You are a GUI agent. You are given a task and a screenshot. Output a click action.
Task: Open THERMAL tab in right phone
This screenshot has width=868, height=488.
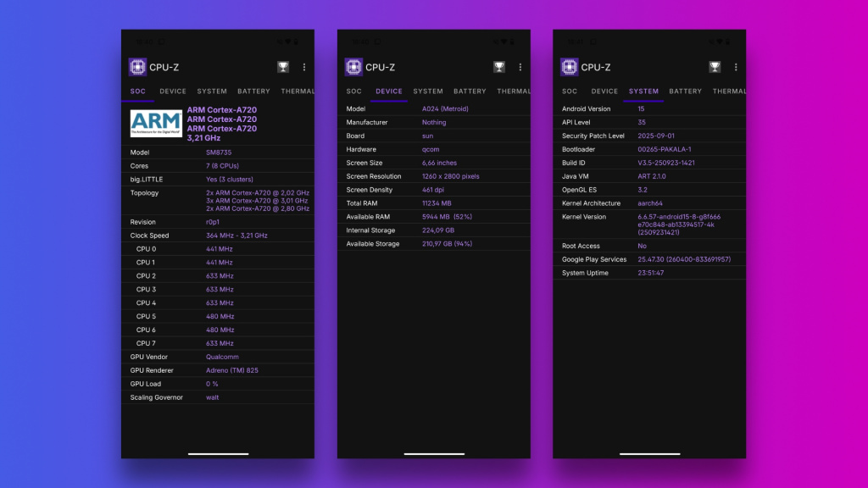tap(728, 91)
